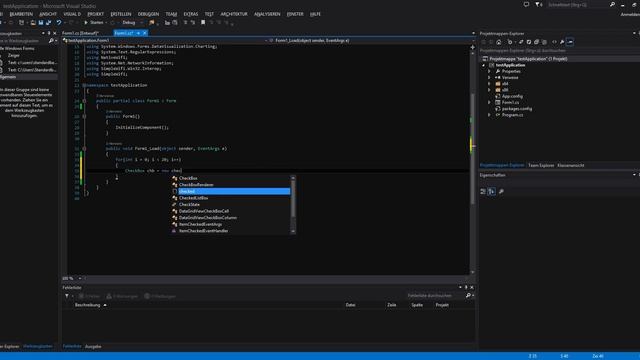Toggle Solution Explorer Preview Selected Items
This screenshot has width=640, height=360.
[x=570, y=42]
